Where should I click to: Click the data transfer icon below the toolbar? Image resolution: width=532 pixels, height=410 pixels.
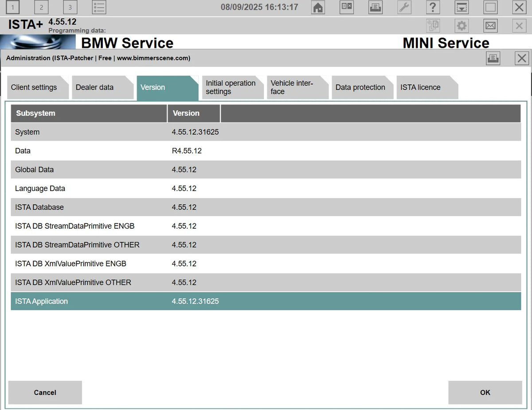click(433, 25)
